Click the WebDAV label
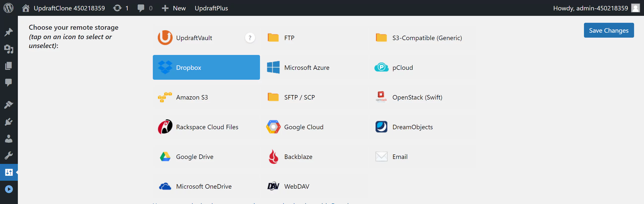This screenshot has height=204, width=644. (x=296, y=186)
